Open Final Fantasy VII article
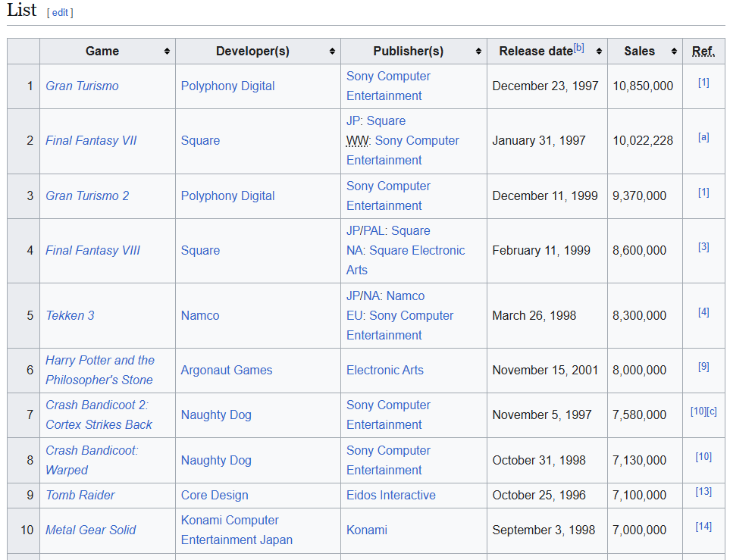 pos(91,140)
